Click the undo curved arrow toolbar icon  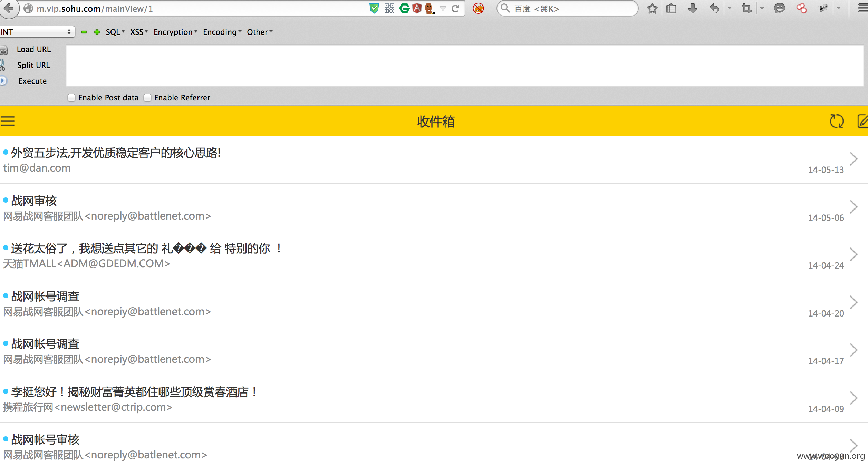714,8
